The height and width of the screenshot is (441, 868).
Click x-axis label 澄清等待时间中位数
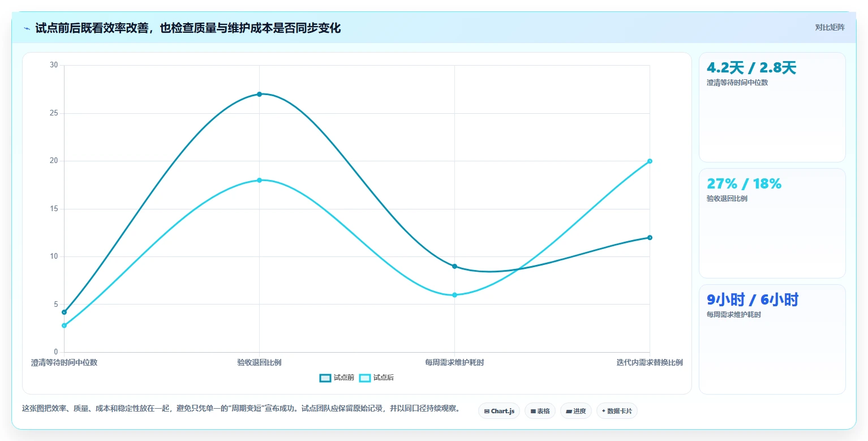(64, 362)
